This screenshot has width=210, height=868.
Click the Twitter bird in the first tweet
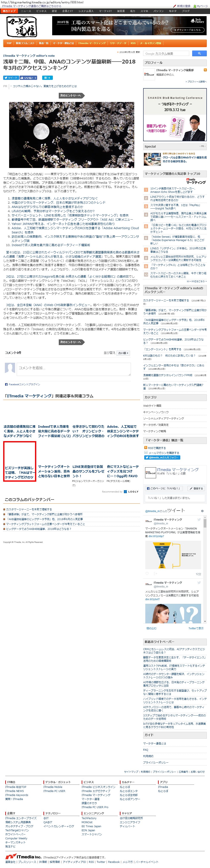pos(199,519)
